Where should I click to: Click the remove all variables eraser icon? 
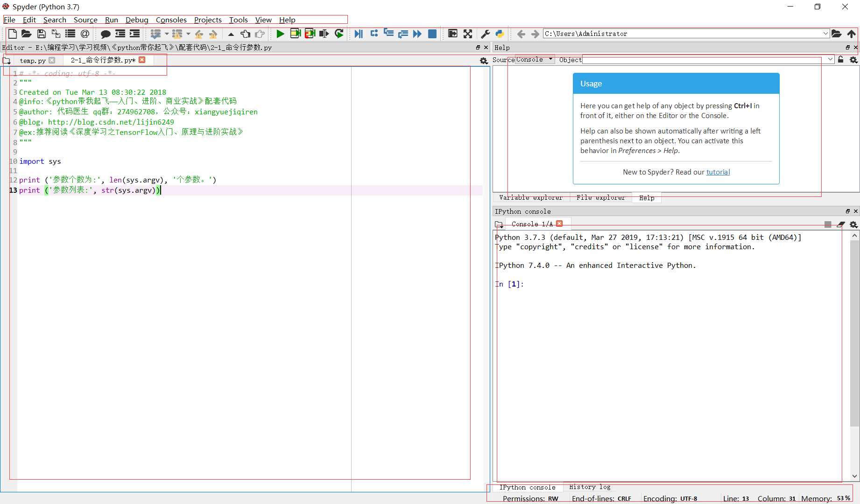841,224
